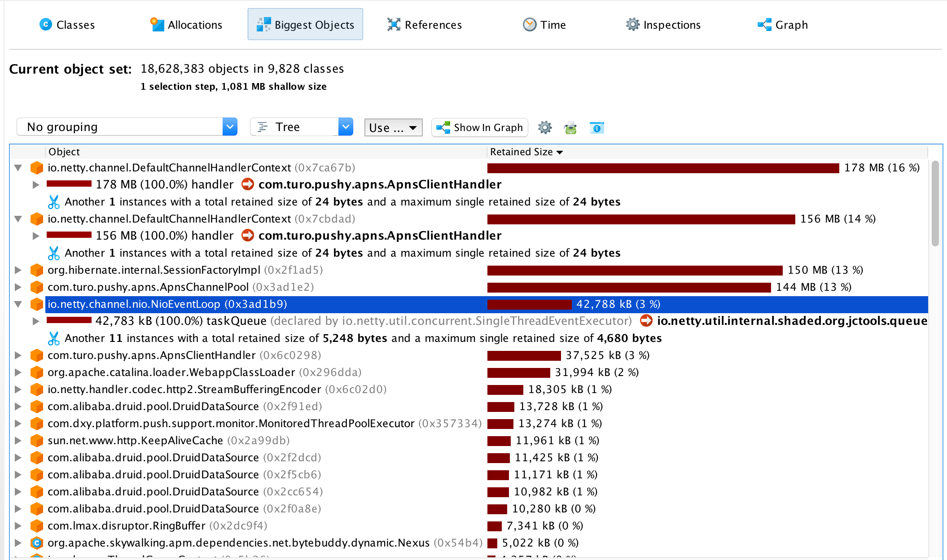This screenshot has height=560, width=947.
Task: Click scissors icon in 'Another 11 instances' row
Action: (x=54, y=338)
